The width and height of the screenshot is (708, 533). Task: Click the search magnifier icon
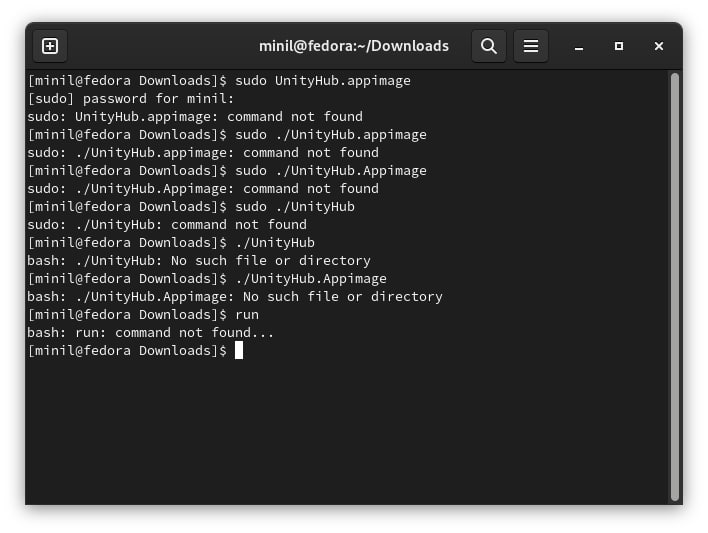point(489,46)
